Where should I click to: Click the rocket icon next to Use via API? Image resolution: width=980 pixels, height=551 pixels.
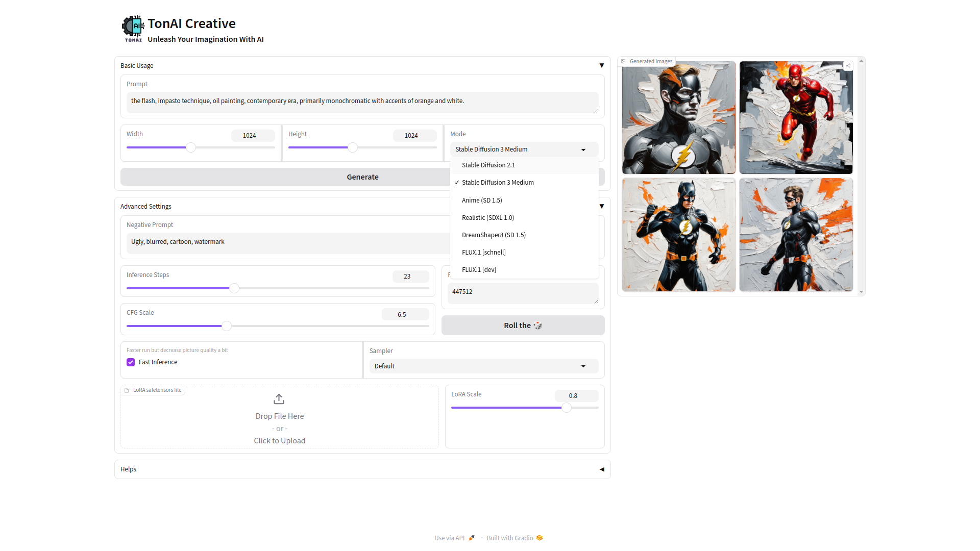click(472, 538)
